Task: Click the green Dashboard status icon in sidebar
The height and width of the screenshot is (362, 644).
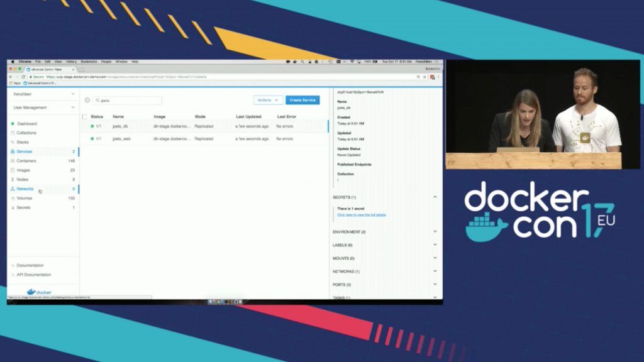Action: point(13,124)
